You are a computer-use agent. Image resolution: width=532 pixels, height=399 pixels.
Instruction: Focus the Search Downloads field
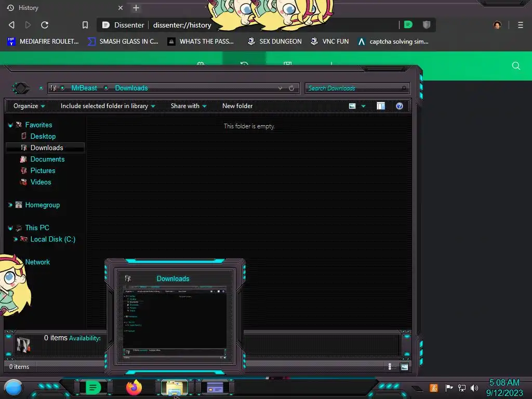(357, 88)
